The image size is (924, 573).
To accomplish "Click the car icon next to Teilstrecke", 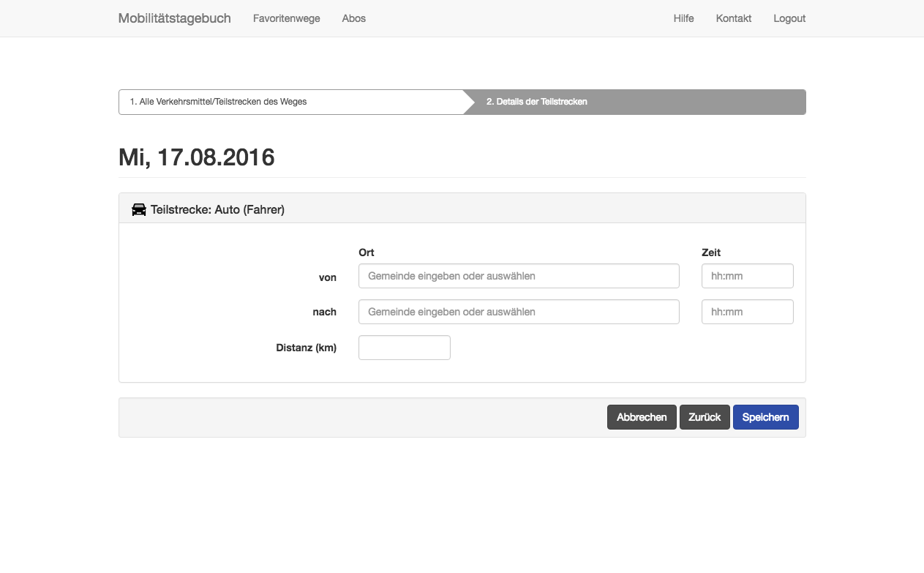I will (138, 209).
